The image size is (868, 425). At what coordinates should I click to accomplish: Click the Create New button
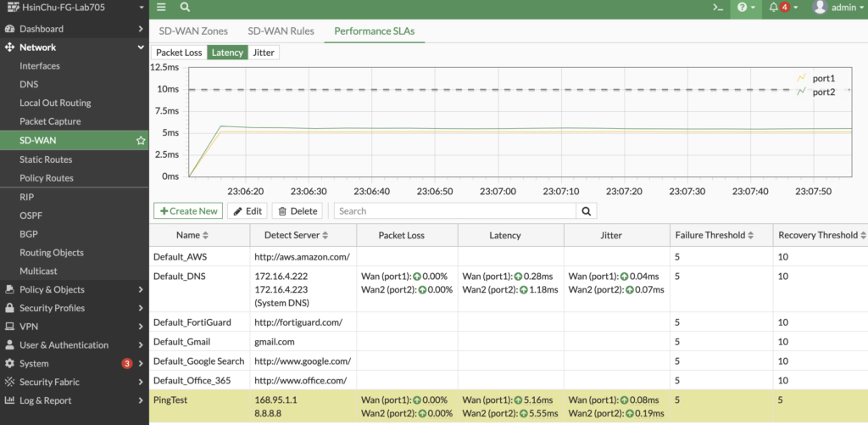tap(187, 211)
